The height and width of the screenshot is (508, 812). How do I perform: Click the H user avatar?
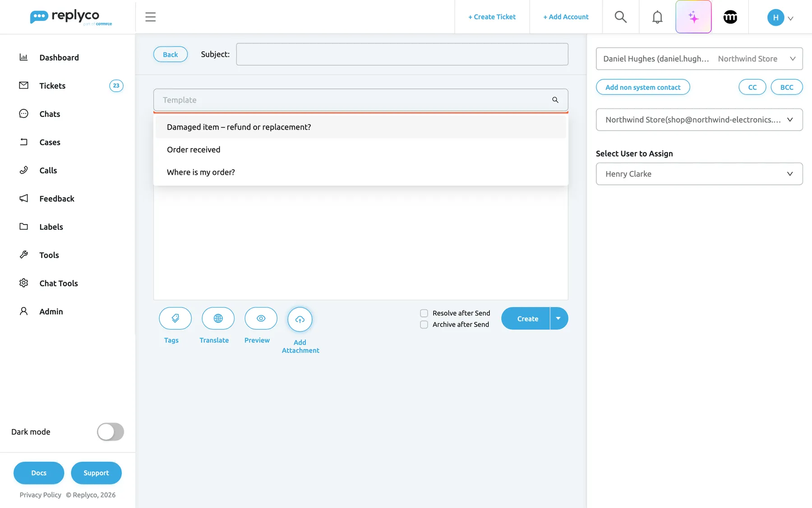click(x=775, y=17)
